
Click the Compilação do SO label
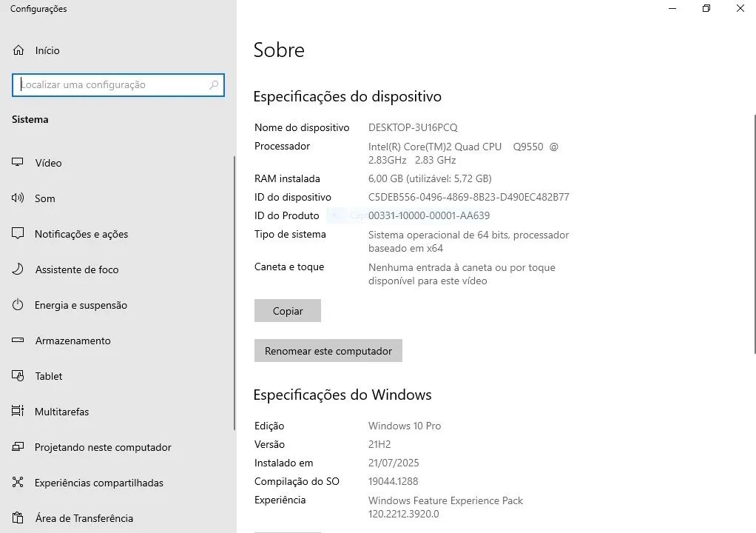[297, 481]
